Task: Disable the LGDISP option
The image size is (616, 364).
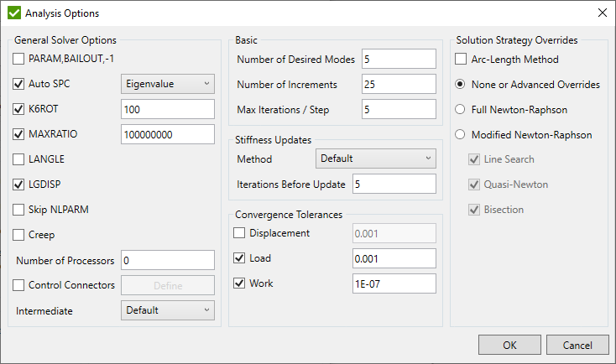Action: 20,185
